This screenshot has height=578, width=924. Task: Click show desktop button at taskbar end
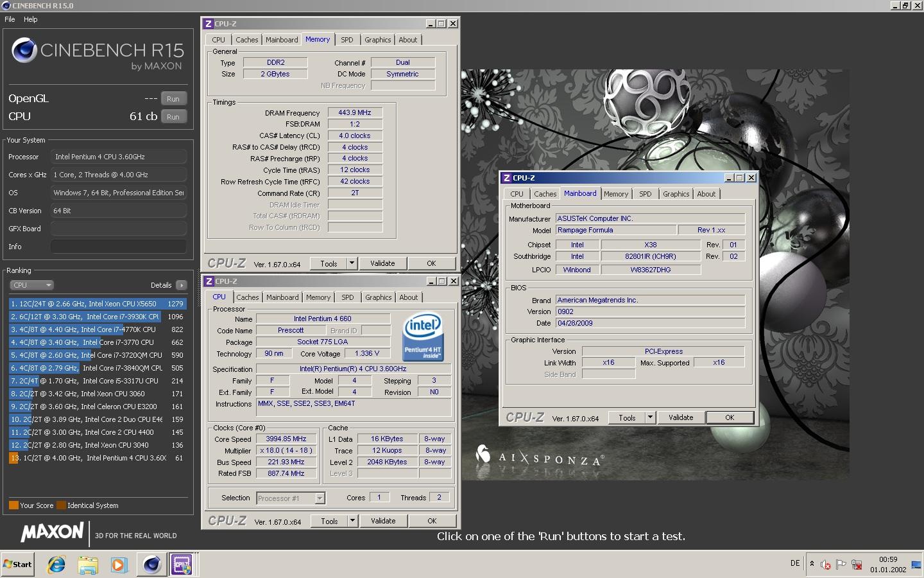click(916, 565)
